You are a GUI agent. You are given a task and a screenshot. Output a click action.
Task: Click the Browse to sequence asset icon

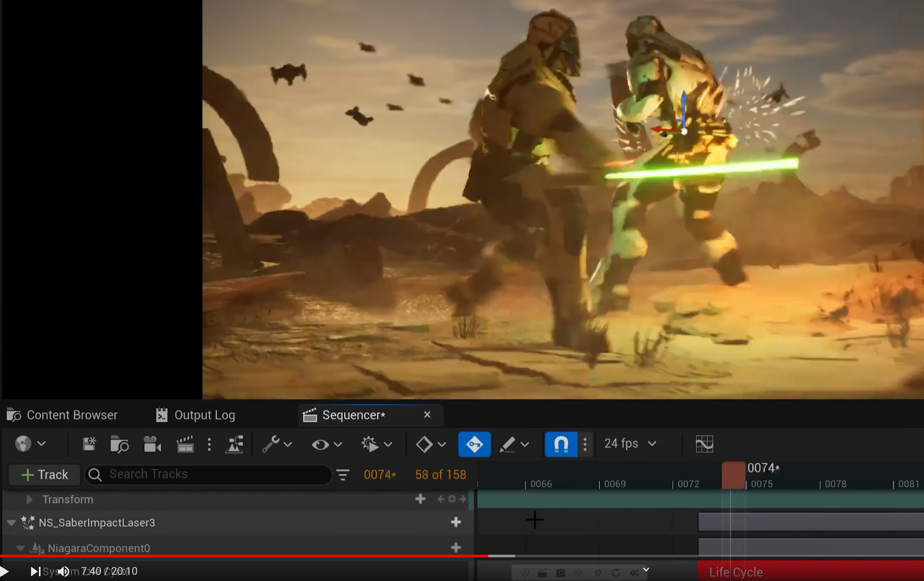coord(119,444)
